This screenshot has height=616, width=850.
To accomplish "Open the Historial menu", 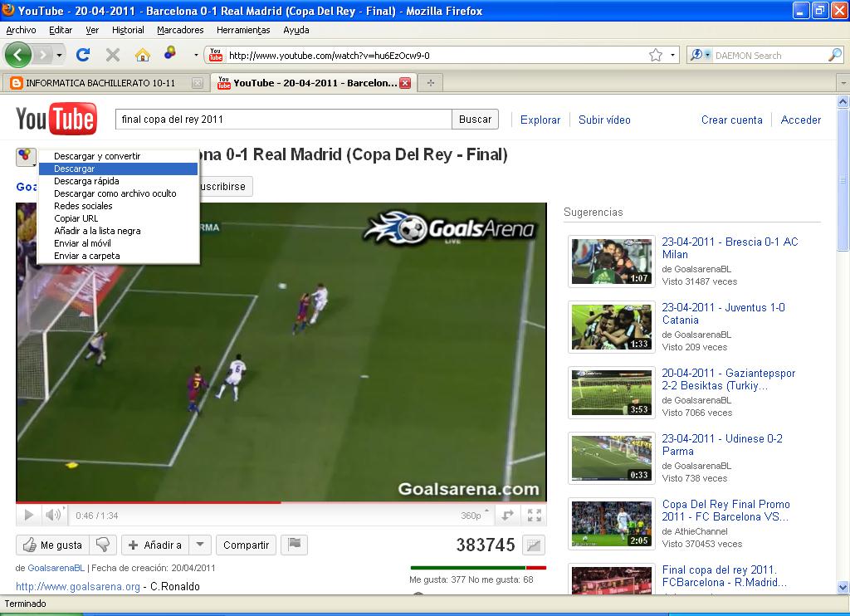I will pyautogui.click(x=128, y=30).
